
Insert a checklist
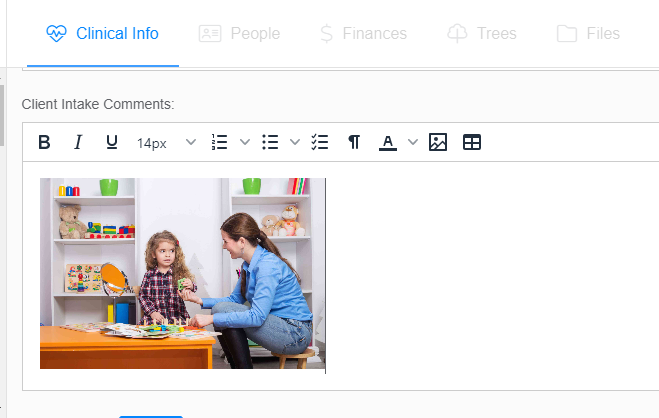click(320, 142)
